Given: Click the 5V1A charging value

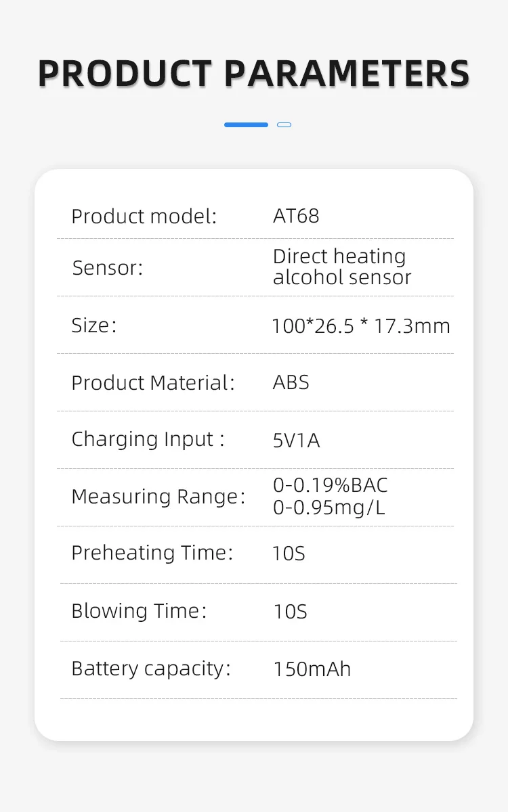Looking at the screenshot, I should [296, 441].
